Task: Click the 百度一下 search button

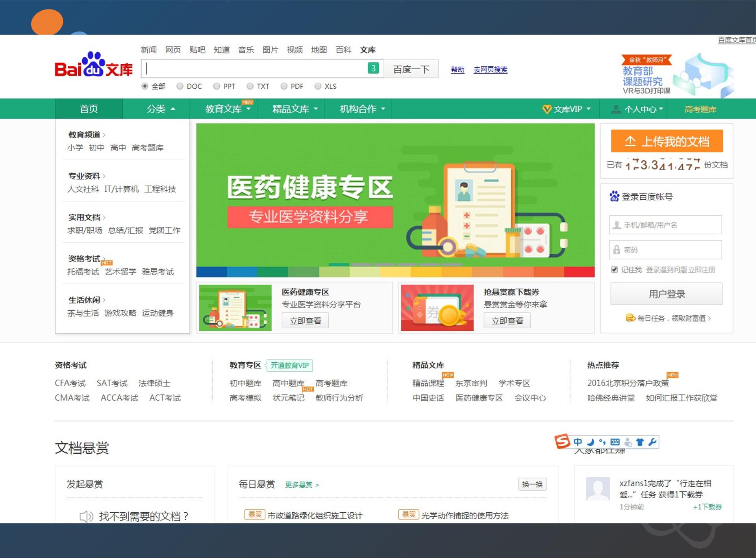Action: click(411, 69)
